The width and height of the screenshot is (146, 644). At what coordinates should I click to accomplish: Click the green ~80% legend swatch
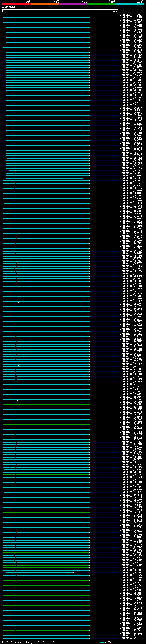pyautogui.click(x=101, y=4)
